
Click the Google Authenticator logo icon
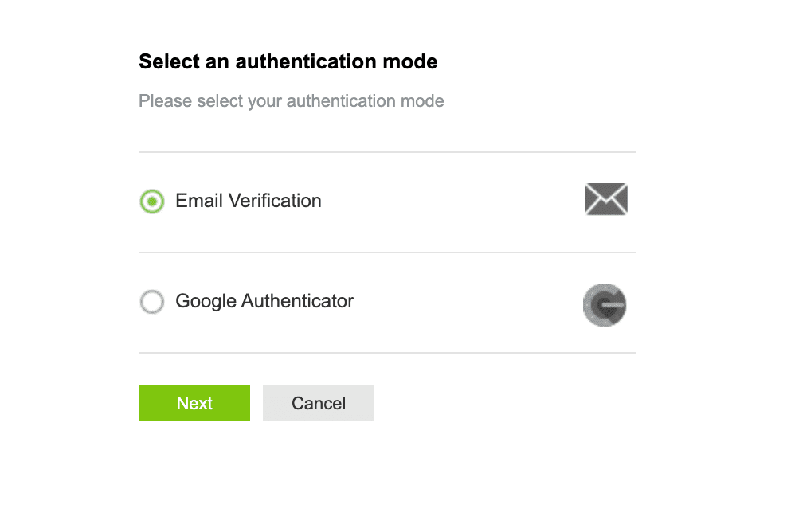tap(605, 305)
